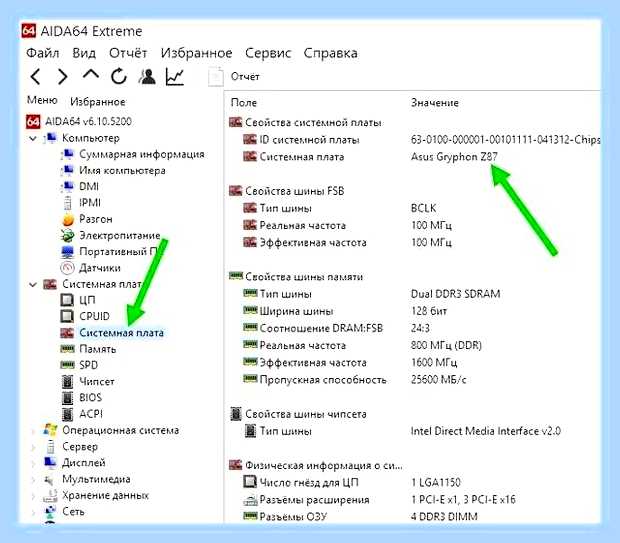
Task: Select Имя компьютера in the tree
Action: pyautogui.click(x=122, y=170)
